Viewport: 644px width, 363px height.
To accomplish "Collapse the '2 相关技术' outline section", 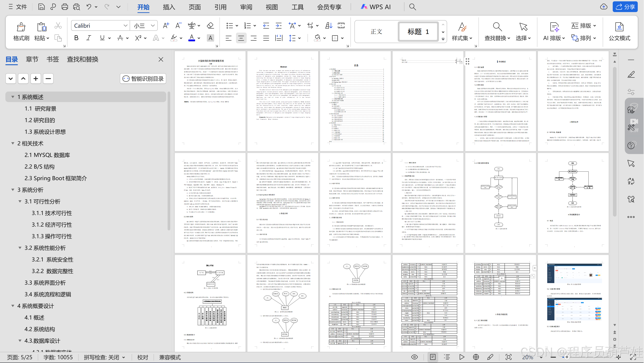I will pos(13,143).
